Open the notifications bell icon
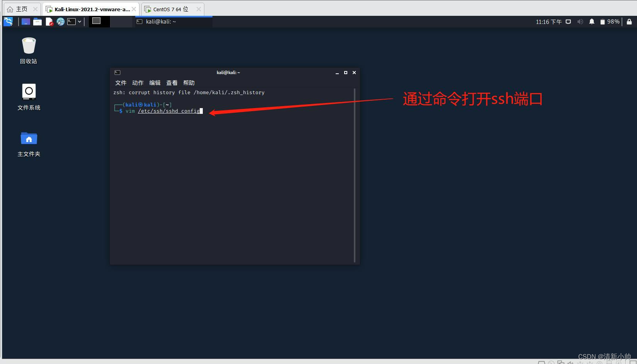Viewport: 637px width, 364px height. coord(592,22)
